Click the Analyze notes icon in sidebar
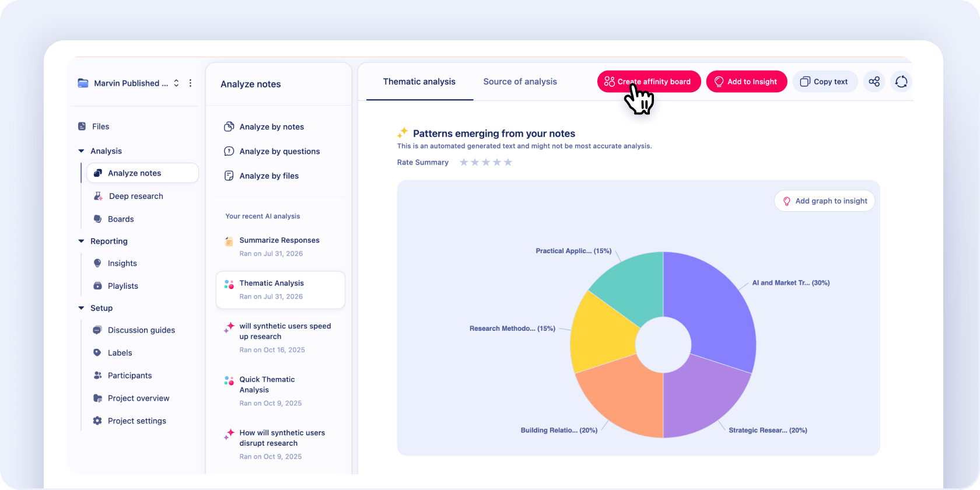 [x=98, y=173]
